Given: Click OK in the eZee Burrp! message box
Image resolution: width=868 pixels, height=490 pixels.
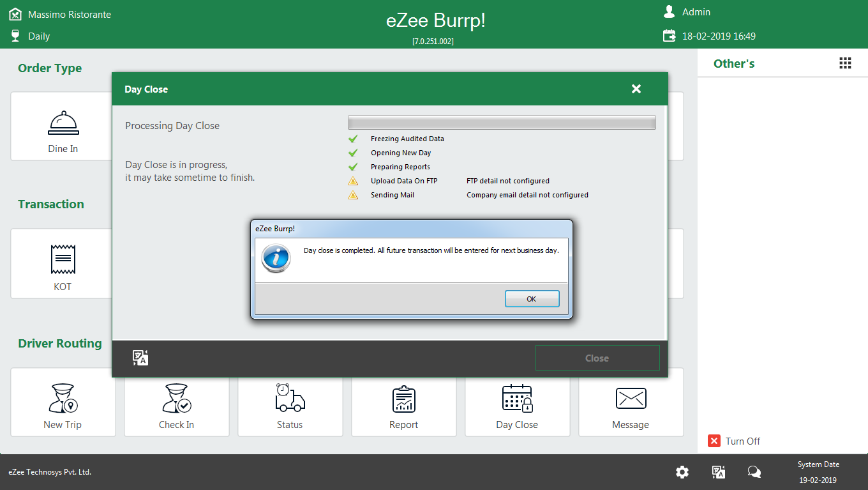Looking at the screenshot, I should (532, 299).
